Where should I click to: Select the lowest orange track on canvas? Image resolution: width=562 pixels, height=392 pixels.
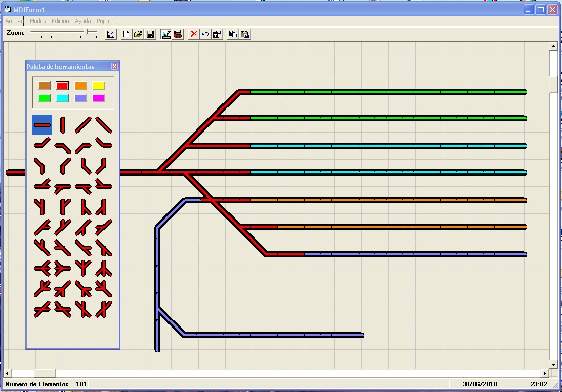402,227
